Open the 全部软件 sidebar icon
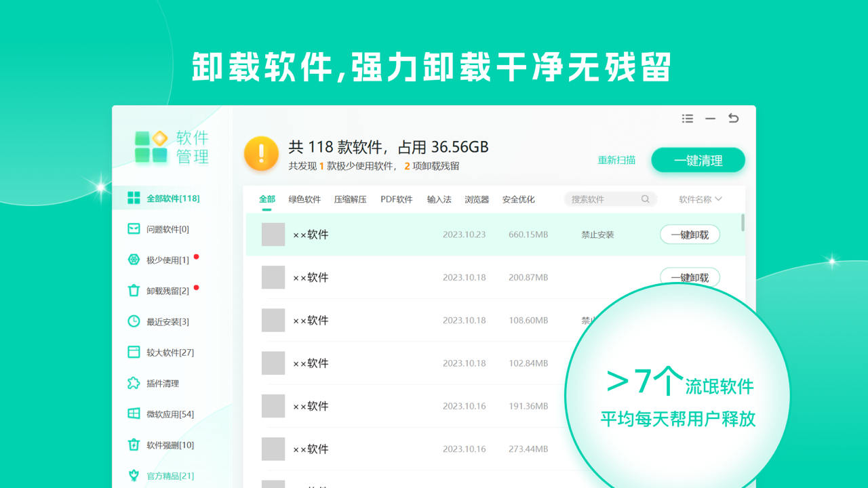Viewport: 868px width, 488px height. click(x=134, y=198)
